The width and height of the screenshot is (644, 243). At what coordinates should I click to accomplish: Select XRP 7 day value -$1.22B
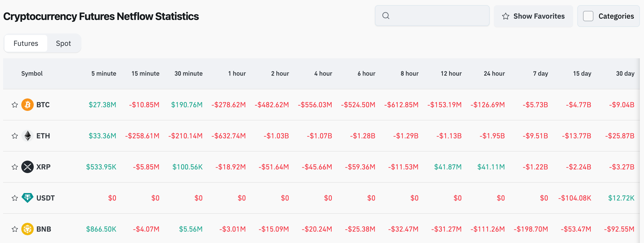[535, 167]
